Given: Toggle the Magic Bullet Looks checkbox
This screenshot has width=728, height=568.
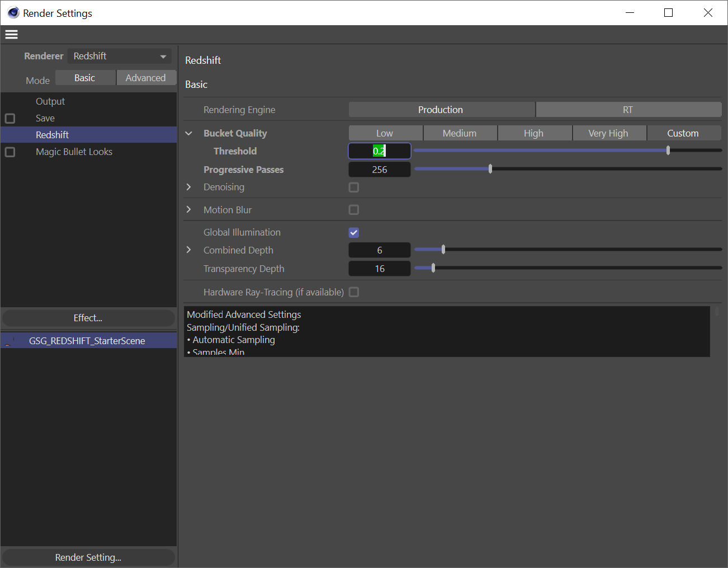Looking at the screenshot, I should (10, 152).
